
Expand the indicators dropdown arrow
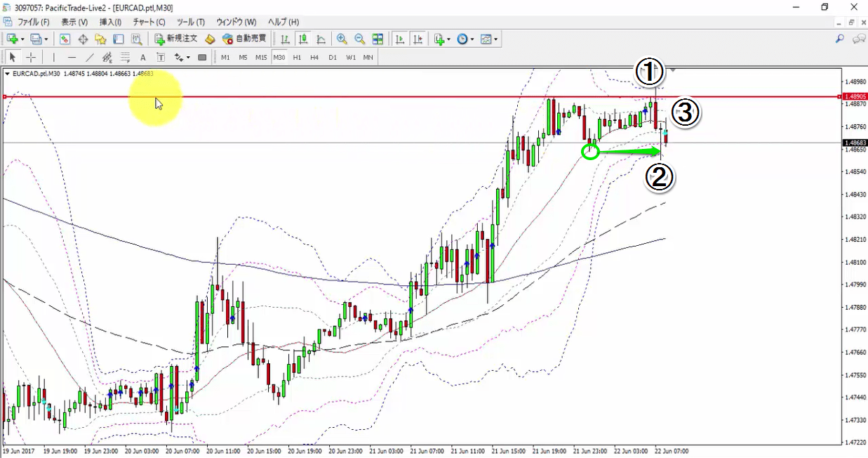click(449, 39)
